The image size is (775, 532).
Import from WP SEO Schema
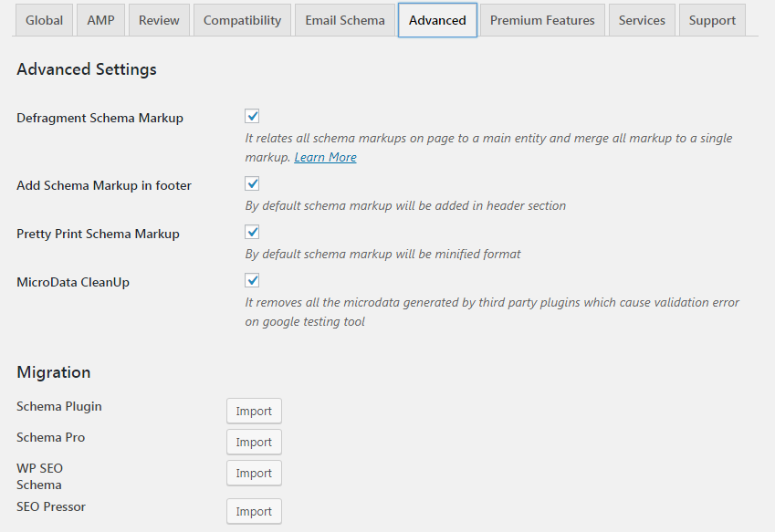[x=254, y=474]
